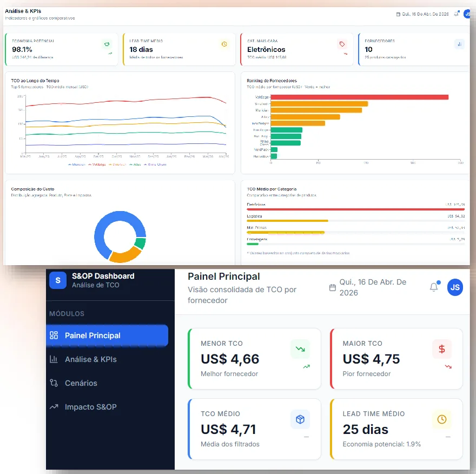Click the 'S&OP Dashboard' title in the sidebar

click(103, 276)
